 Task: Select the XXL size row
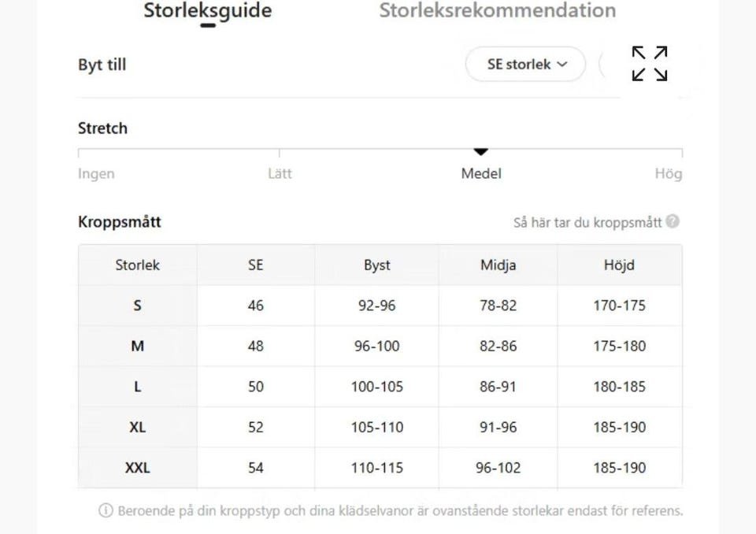(138, 468)
